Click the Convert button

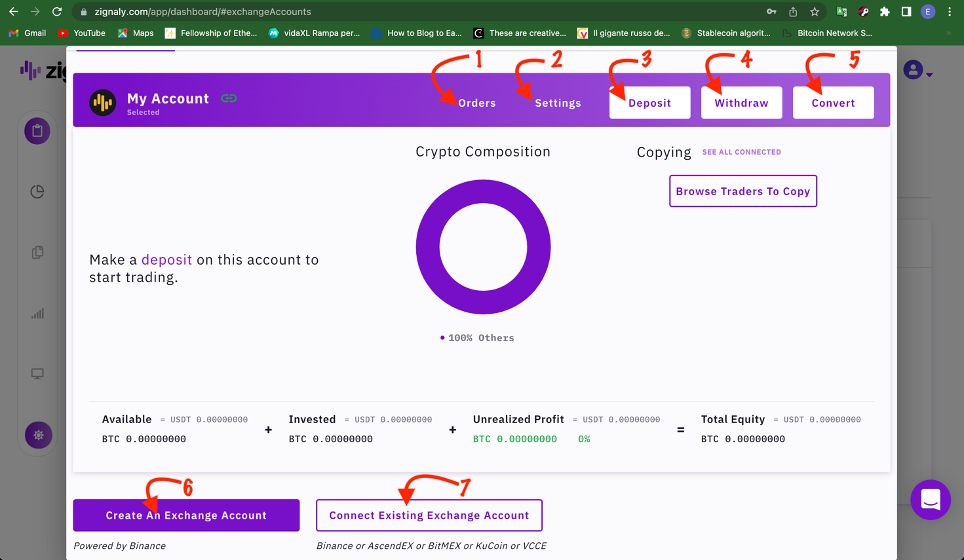833,102
